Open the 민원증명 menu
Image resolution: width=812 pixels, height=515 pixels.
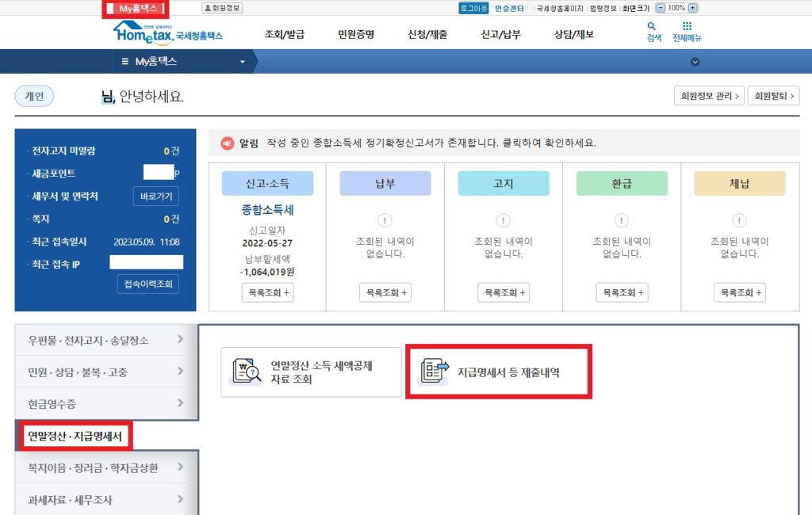tap(356, 32)
